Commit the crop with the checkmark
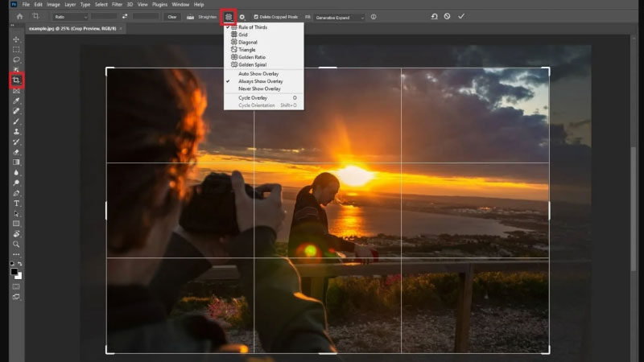This screenshot has height=362, width=644. 461,16
